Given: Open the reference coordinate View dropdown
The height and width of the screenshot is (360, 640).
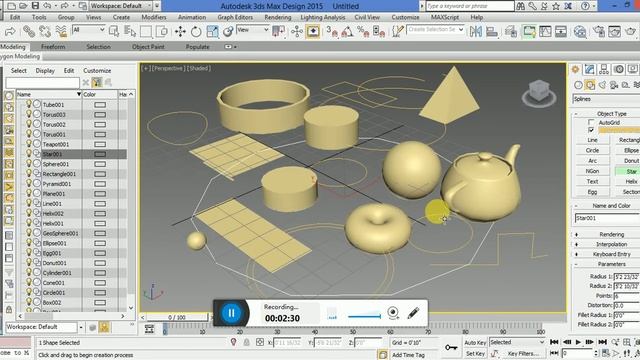Looking at the screenshot, I should 253,30.
